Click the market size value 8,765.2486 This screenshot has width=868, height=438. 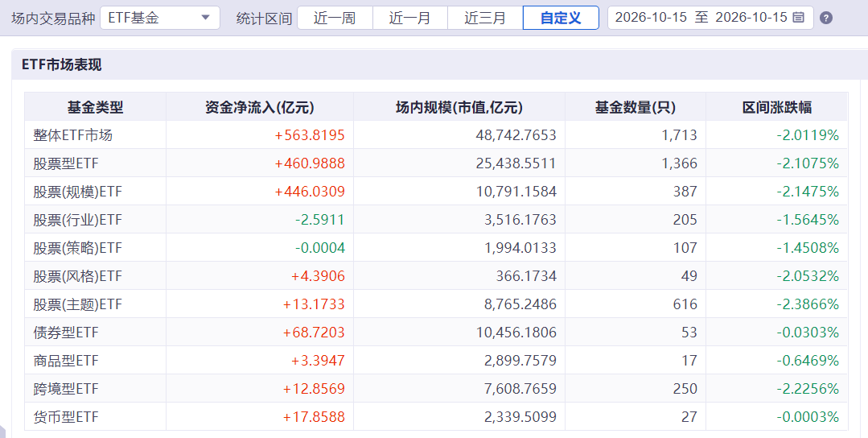coord(520,304)
